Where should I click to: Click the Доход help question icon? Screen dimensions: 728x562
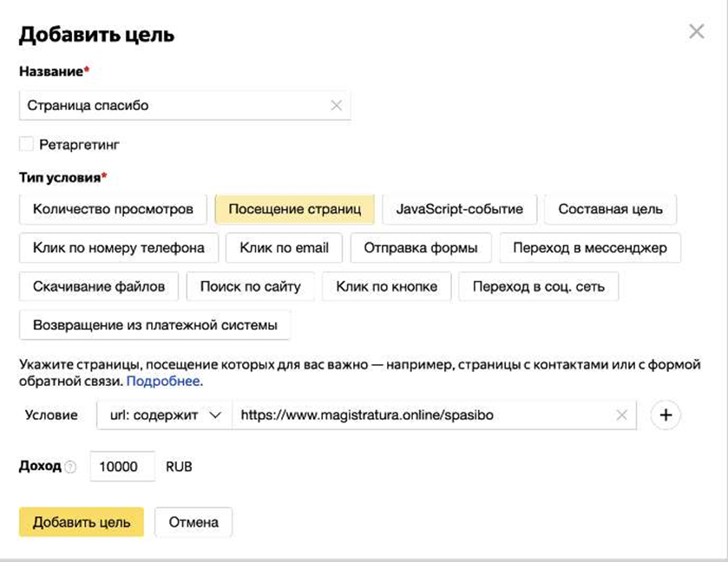(x=70, y=467)
